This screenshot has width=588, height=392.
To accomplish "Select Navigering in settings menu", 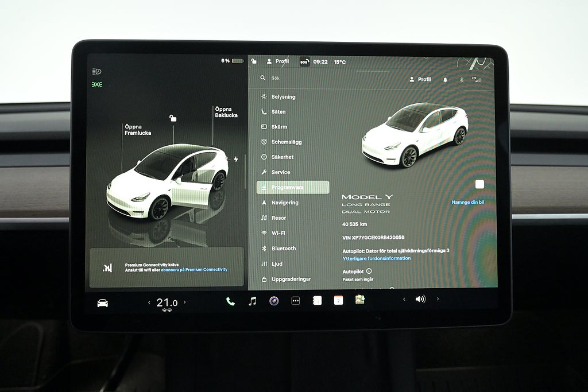I will pyautogui.click(x=285, y=203).
